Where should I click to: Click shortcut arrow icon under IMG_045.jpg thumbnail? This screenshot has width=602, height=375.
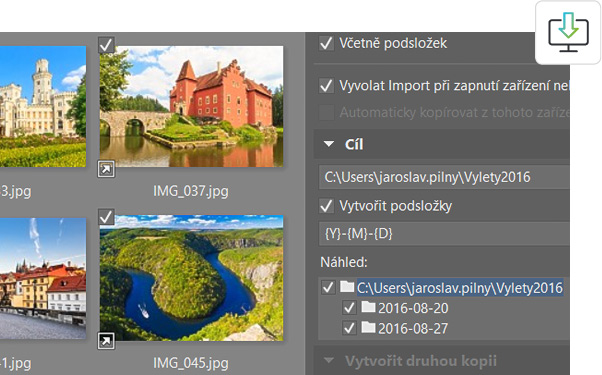click(x=106, y=340)
